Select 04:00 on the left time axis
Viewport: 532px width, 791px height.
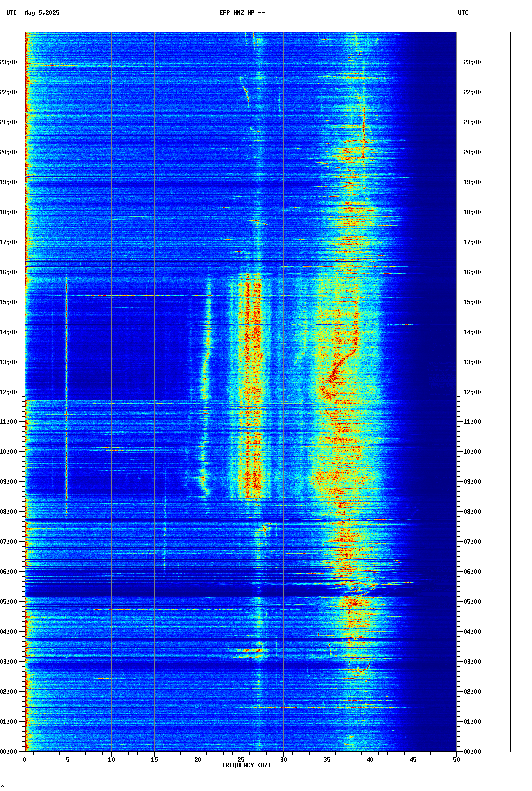pyautogui.click(x=8, y=632)
